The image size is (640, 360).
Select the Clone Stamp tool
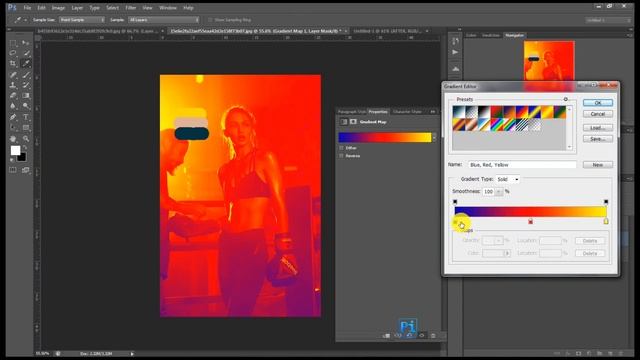pos(13,85)
